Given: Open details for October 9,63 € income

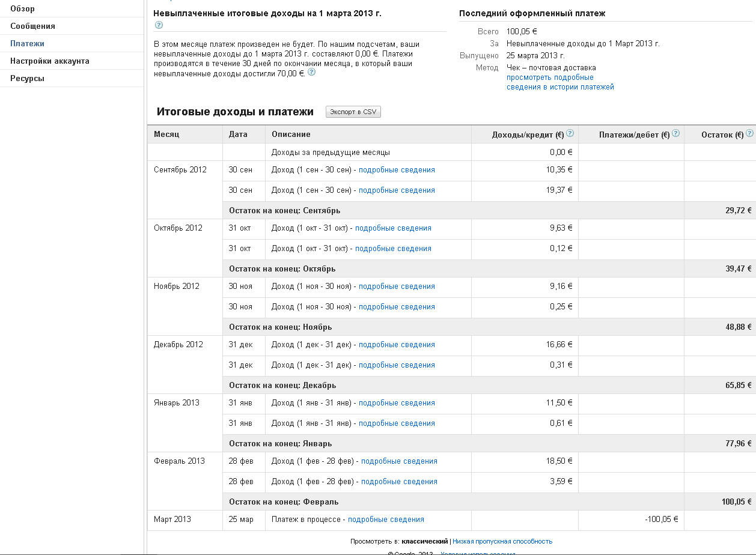Looking at the screenshot, I should tap(393, 228).
